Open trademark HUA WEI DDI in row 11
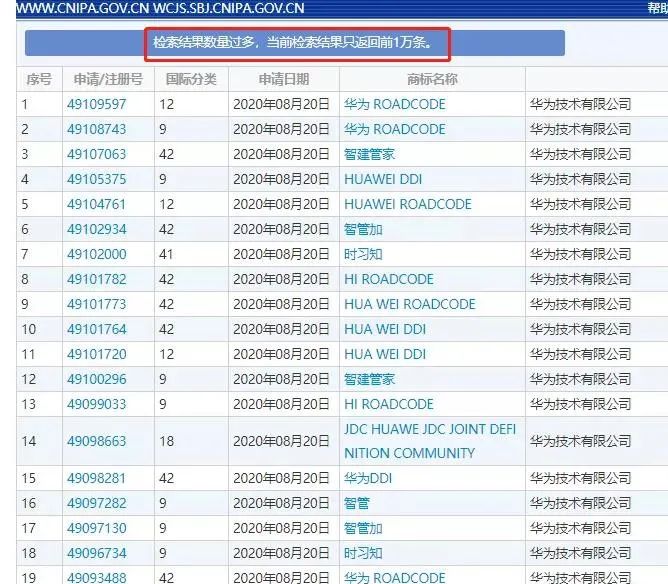 385,354
